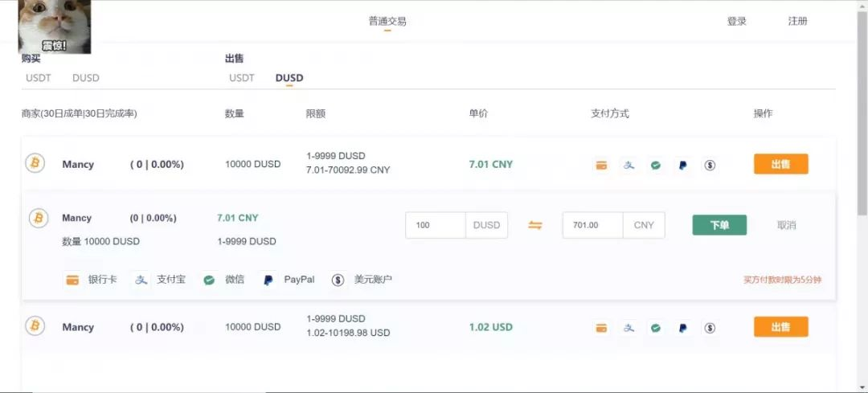Click the dollar account icon in 1.02 USD row
Image resolution: width=868 pixels, height=393 pixels.
coord(710,328)
